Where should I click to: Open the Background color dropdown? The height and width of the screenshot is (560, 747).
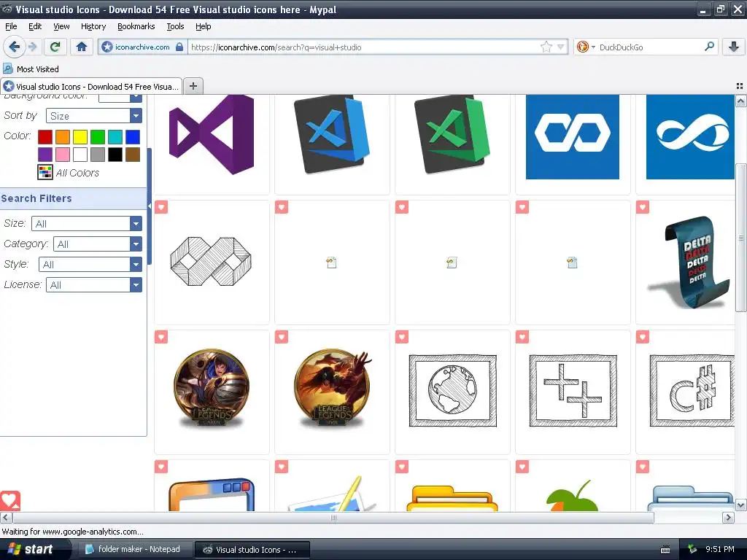tap(120, 98)
